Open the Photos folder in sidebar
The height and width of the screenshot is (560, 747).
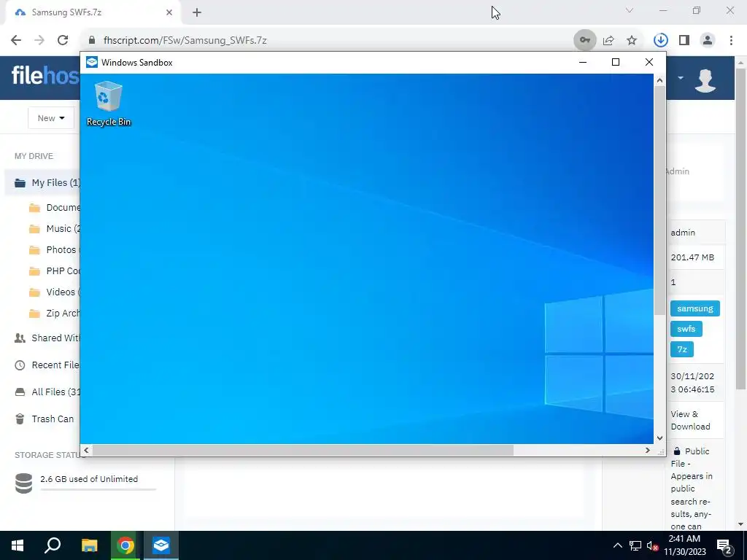[53, 249]
